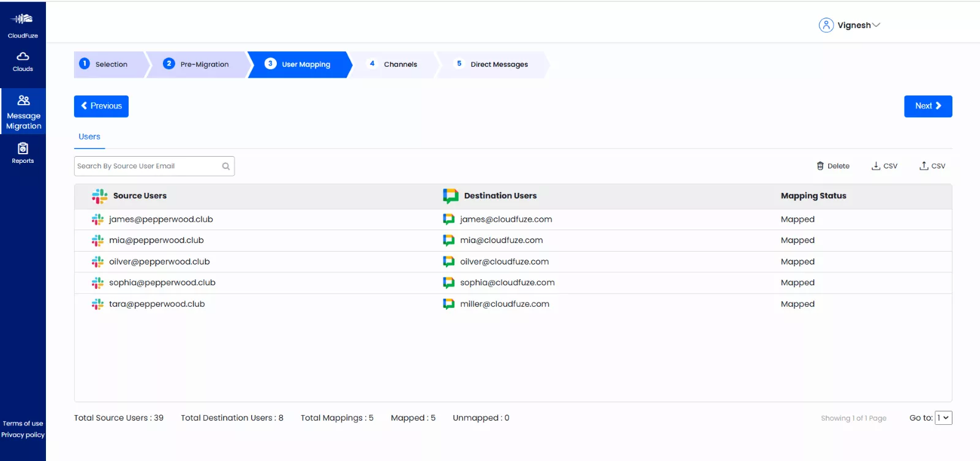
Task: Click destination user james@cloudfuze.com
Action: coord(506,219)
